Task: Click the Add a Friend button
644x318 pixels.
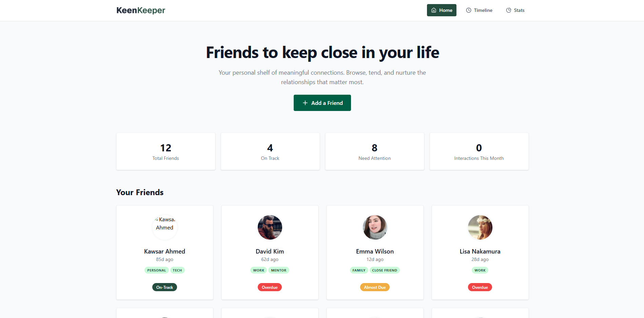Action: pyautogui.click(x=322, y=103)
